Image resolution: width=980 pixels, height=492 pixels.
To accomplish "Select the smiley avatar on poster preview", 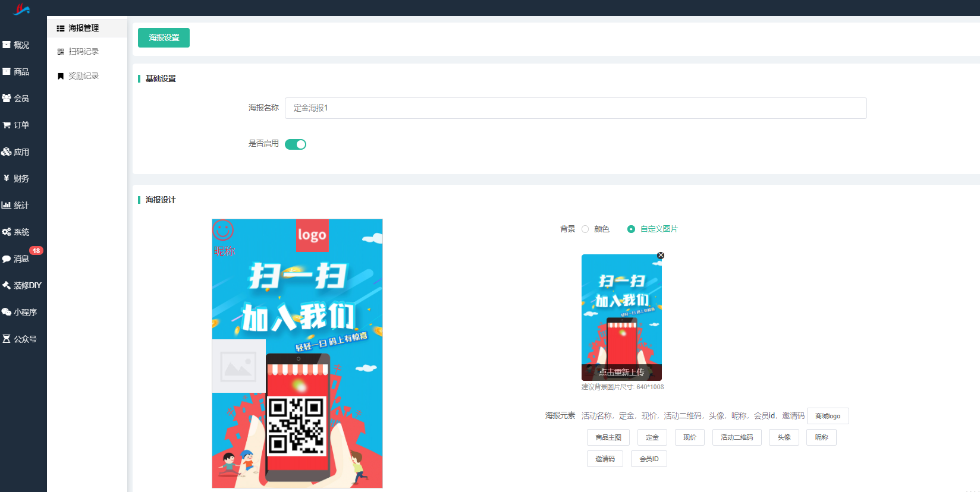I will (x=223, y=230).
